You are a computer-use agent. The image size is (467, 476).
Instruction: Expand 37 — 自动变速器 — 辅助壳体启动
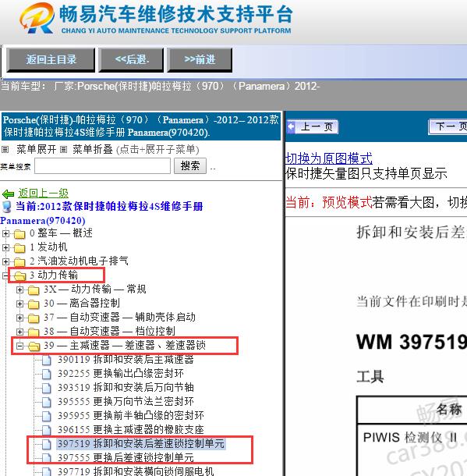(x=19, y=318)
